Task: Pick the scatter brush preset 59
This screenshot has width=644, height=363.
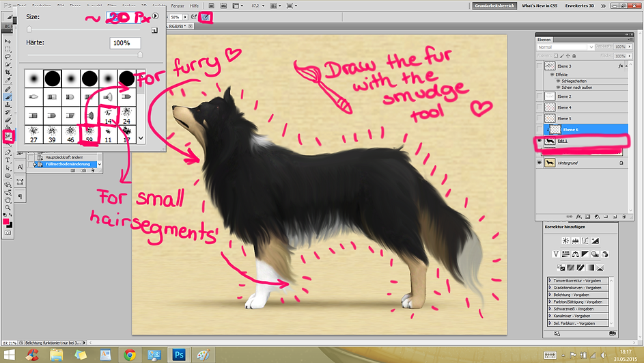Action: (89, 135)
